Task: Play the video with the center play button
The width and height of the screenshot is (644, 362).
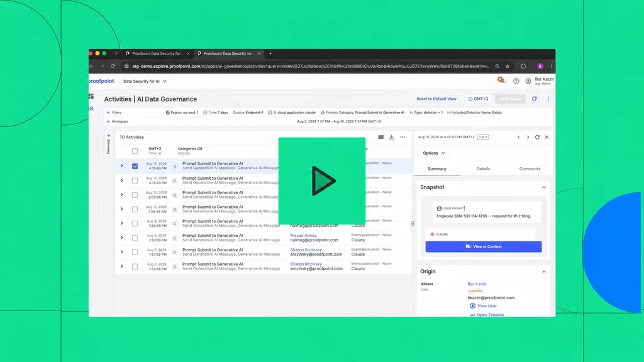Action: (x=322, y=180)
